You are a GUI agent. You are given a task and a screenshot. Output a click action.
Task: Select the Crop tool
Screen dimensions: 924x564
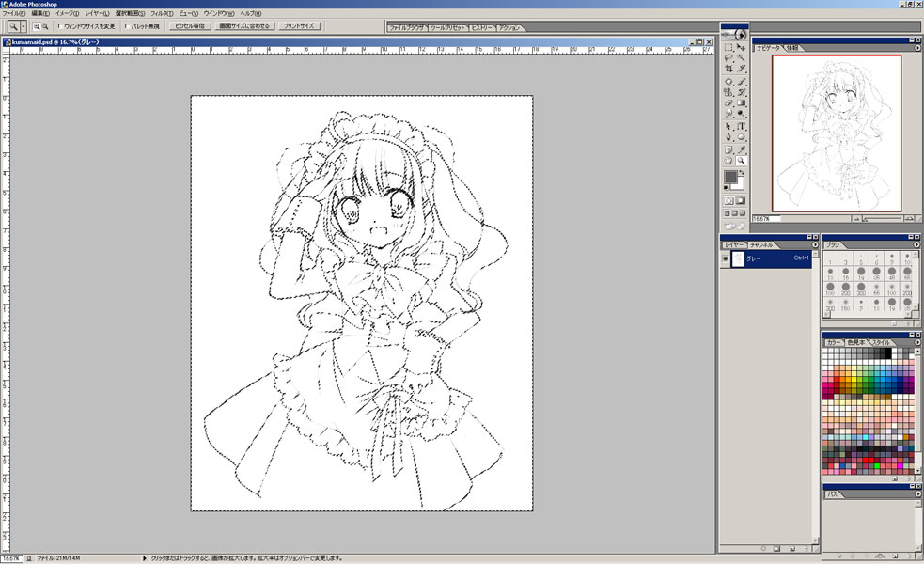[x=728, y=70]
